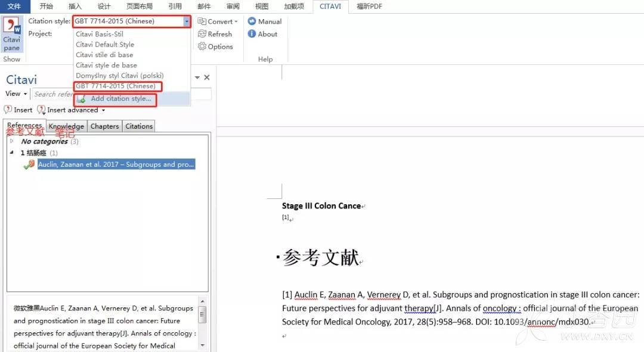Toggle the Citavi pane button
This screenshot has width=644, height=352.
pos(12,35)
